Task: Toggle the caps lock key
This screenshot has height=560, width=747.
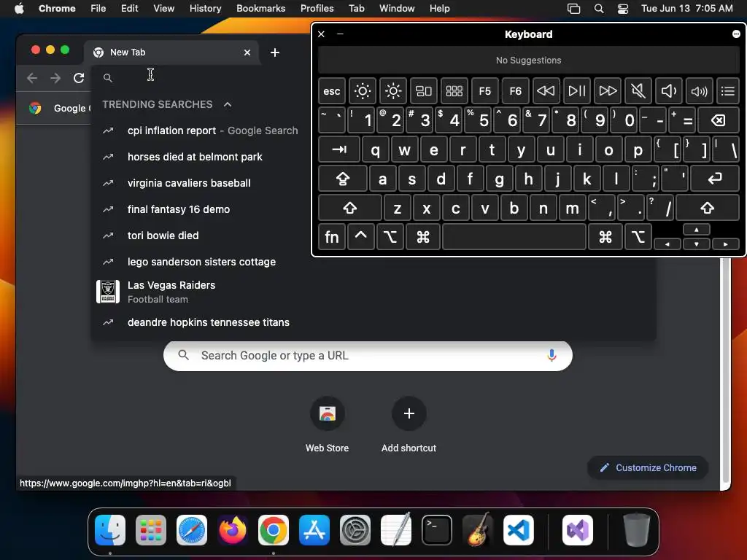Action: click(x=343, y=179)
